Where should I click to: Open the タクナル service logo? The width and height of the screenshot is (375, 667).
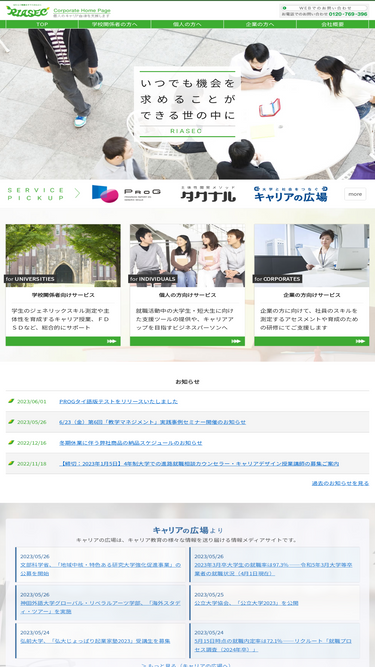[208, 194]
